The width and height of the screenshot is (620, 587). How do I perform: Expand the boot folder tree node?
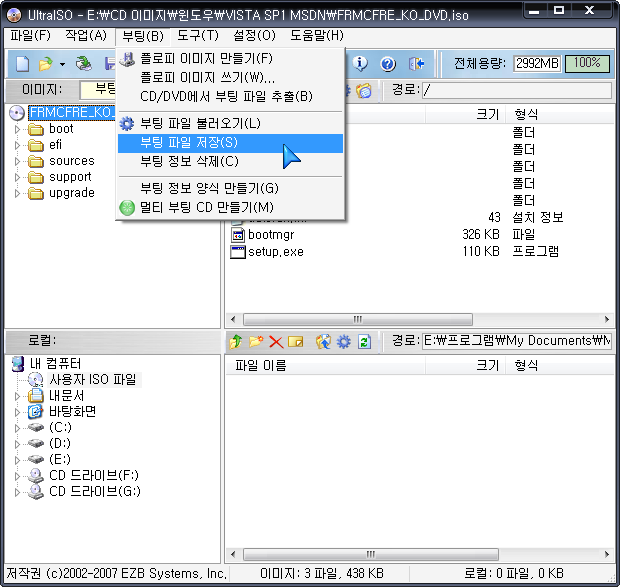click(x=17, y=129)
